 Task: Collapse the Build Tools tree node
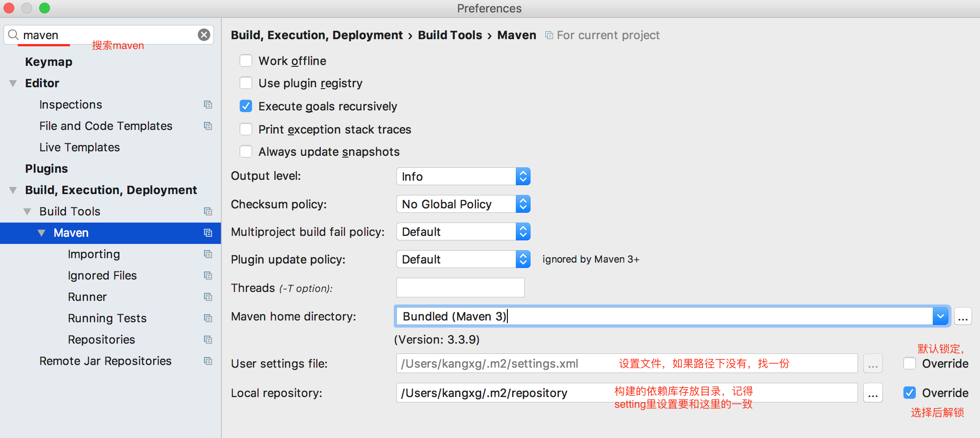(x=28, y=211)
